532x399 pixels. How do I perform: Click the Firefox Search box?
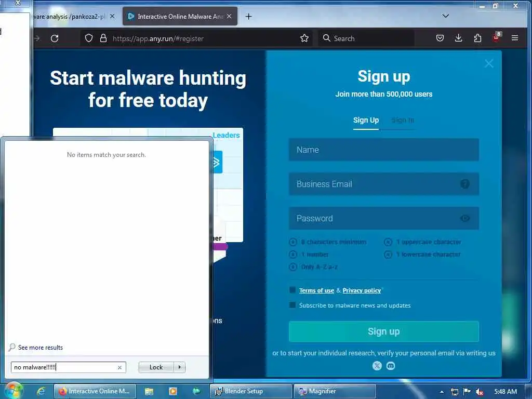[x=366, y=38]
